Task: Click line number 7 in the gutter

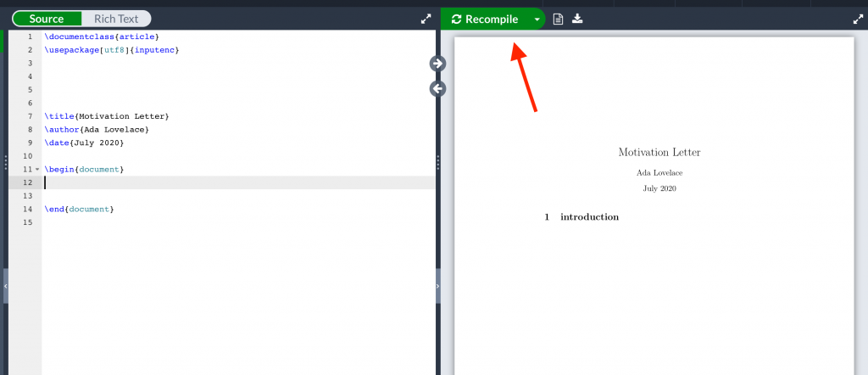Action: pyautogui.click(x=30, y=116)
